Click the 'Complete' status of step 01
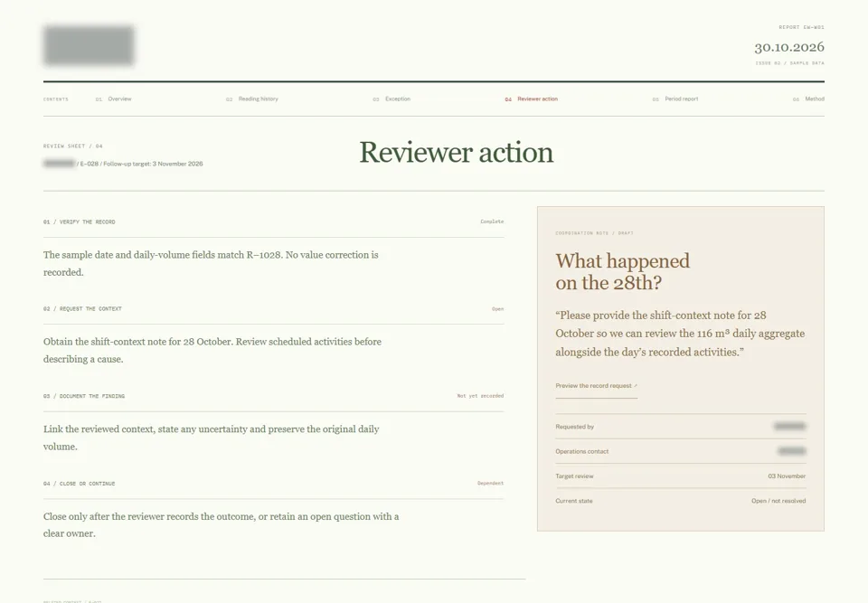The width and height of the screenshot is (868, 603). click(492, 221)
